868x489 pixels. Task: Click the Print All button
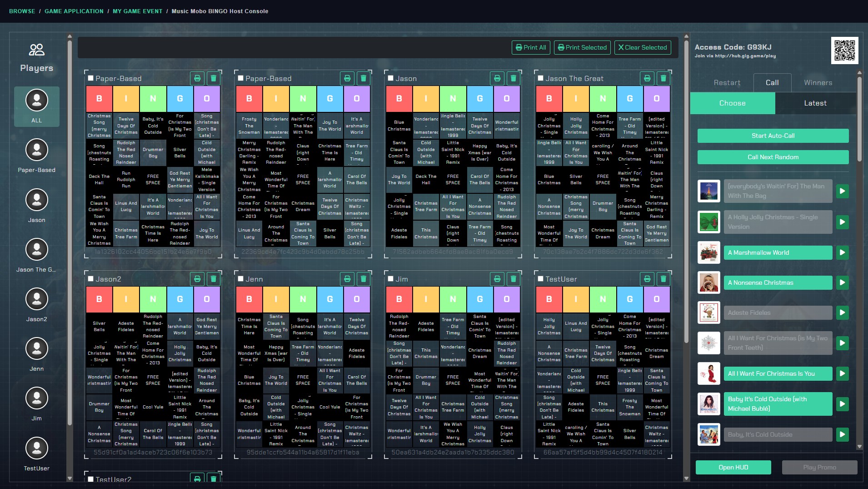point(531,47)
